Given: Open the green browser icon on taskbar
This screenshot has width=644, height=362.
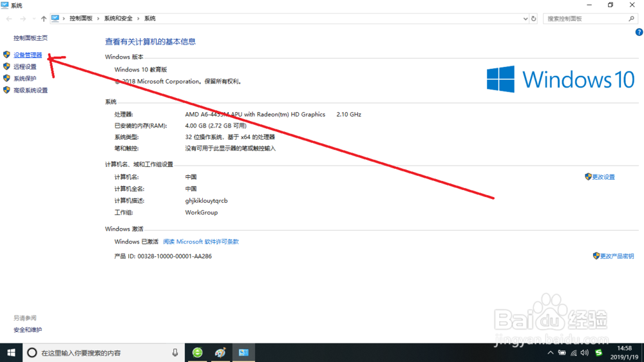Looking at the screenshot, I should click(198, 352).
